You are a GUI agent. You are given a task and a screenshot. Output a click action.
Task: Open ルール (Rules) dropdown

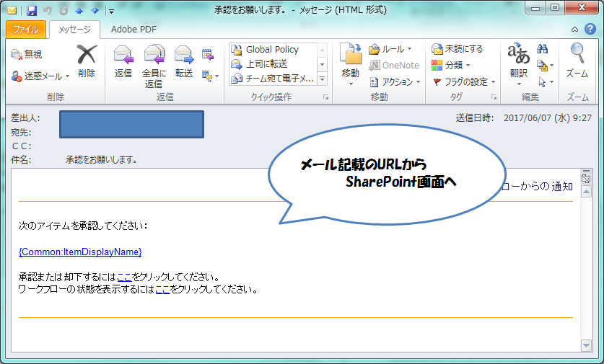pyautogui.click(x=390, y=49)
